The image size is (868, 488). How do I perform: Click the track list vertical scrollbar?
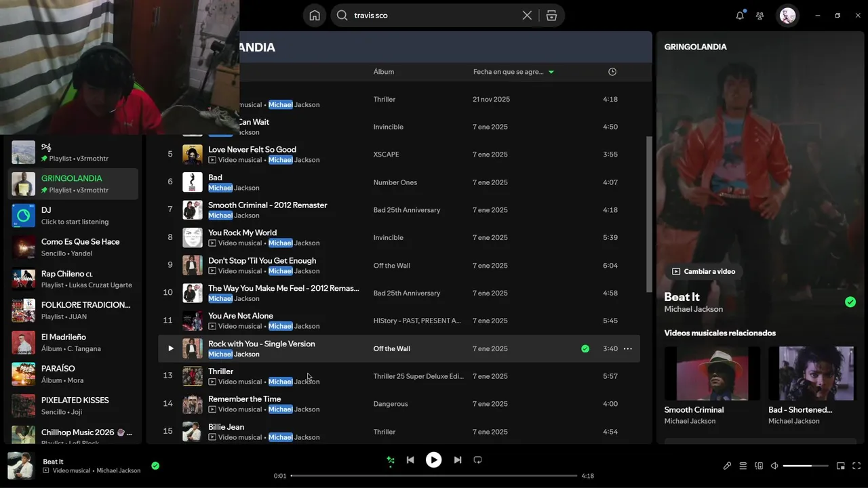pyautogui.click(x=649, y=213)
